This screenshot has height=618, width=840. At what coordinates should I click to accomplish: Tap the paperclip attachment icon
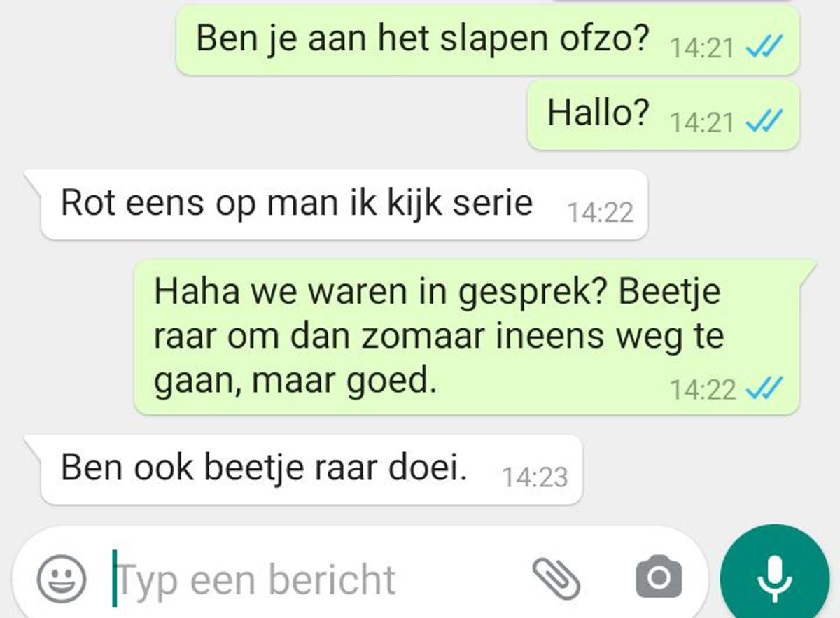click(556, 580)
